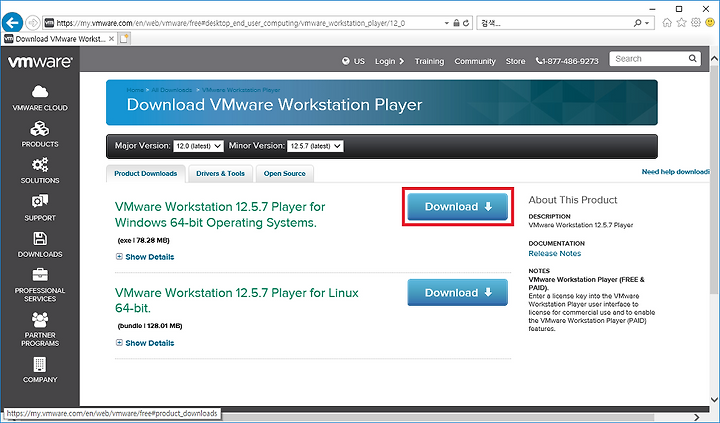Click the lock security icon in the address bar
This screenshot has width=720, height=423.
click(x=456, y=23)
